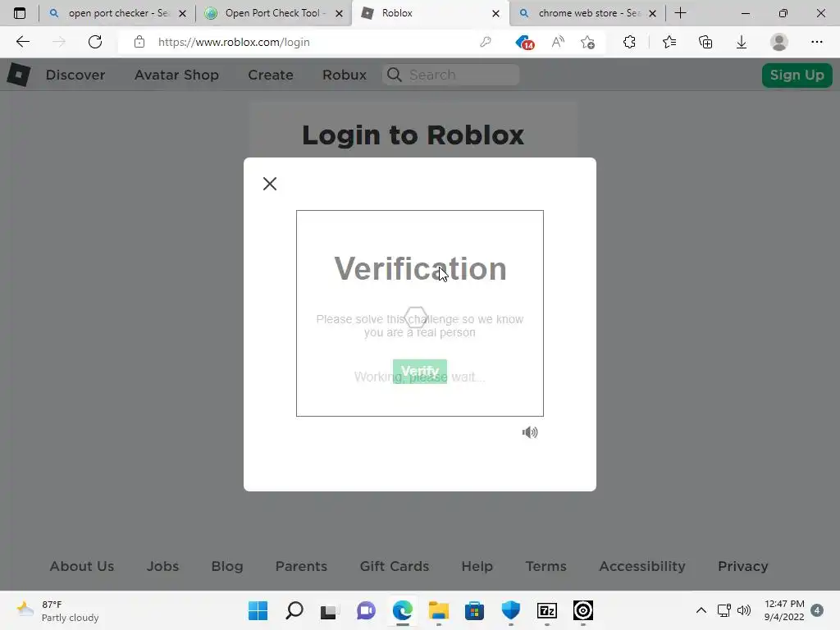Open the Parents footer link
The height and width of the screenshot is (630, 840).
301,566
